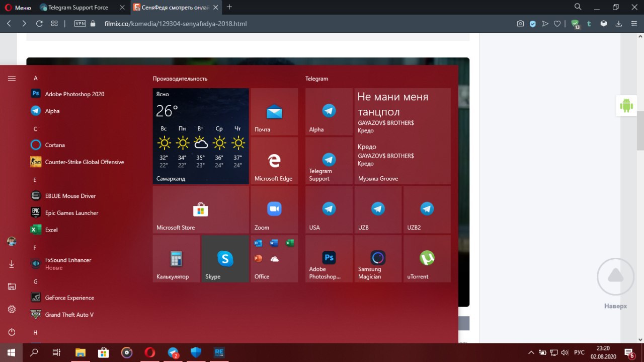Image resolution: width=644 pixels, height=362 pixels.
Task: Switch to СеняФедя смотреть онлайн tab
Action: pyautogui.click(x=175, y=8)
